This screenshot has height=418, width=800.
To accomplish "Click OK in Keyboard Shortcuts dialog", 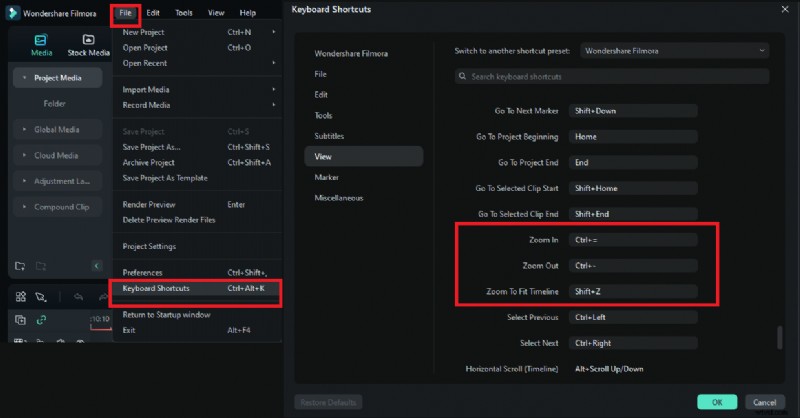I will [717, 402].
